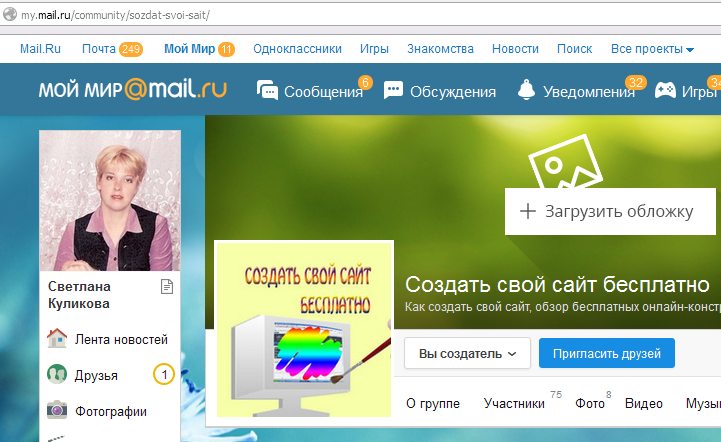721x442 pixels.
Task: Switch to the Участники tab
Action: [x=514, y=403]
